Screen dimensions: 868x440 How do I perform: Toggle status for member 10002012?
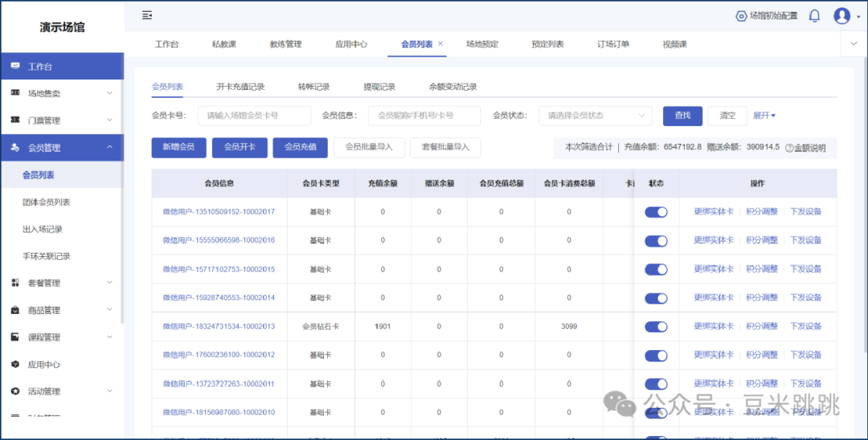(656, 356)
